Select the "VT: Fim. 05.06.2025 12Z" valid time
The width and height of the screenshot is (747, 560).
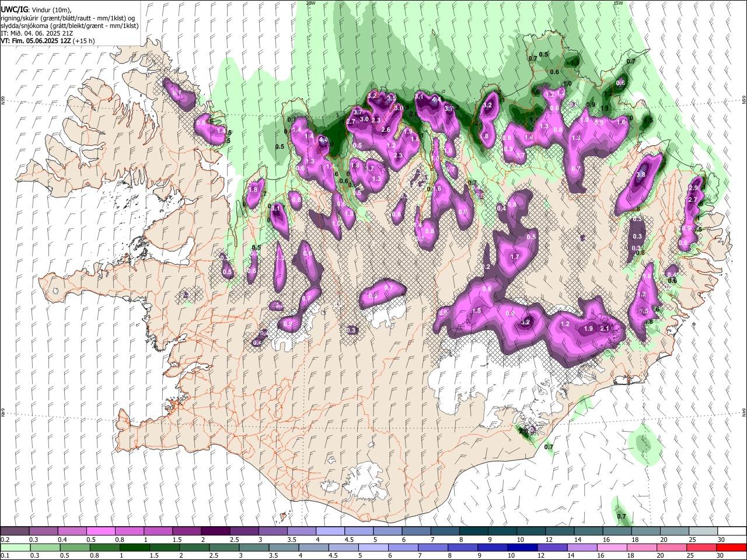coord(36,41)
